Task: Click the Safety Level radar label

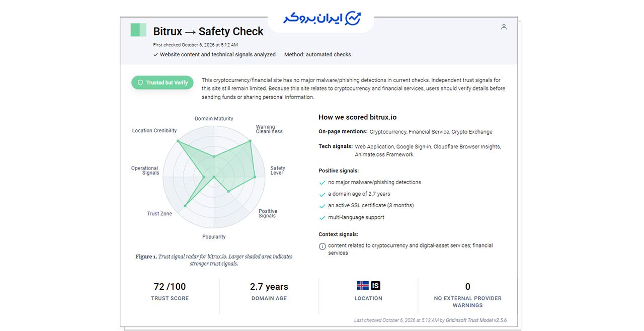Action: [277, 171]
